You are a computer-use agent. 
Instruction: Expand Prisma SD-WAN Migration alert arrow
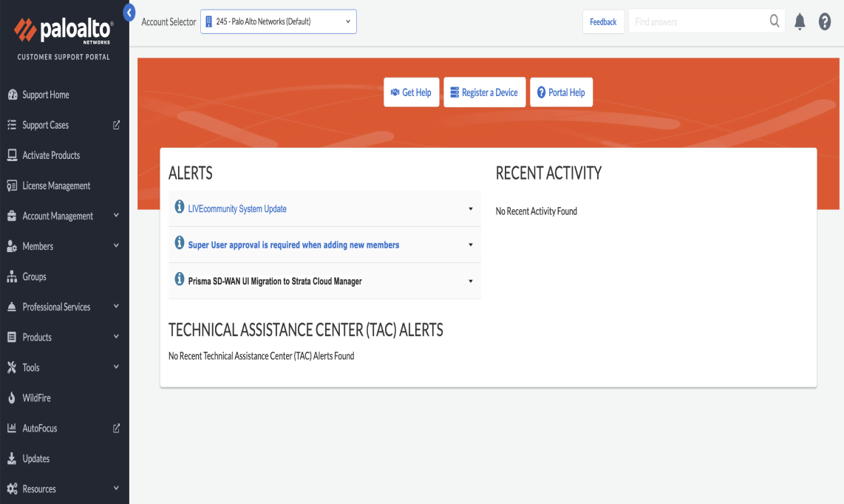[471, 281]
